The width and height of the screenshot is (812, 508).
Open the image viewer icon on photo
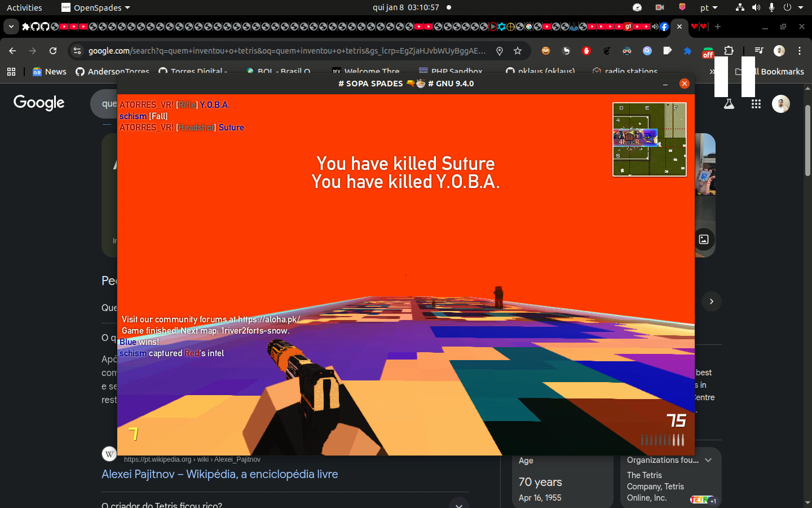click(704, 239)
